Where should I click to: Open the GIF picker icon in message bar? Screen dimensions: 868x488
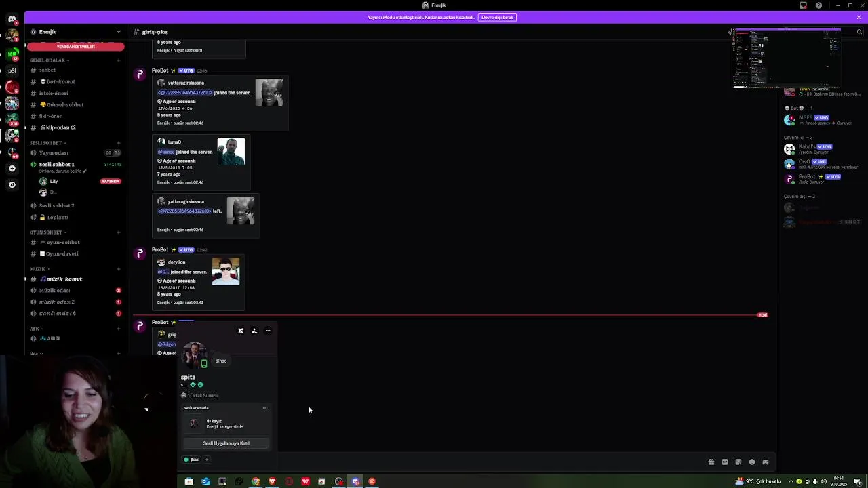(x=725, y=462)
